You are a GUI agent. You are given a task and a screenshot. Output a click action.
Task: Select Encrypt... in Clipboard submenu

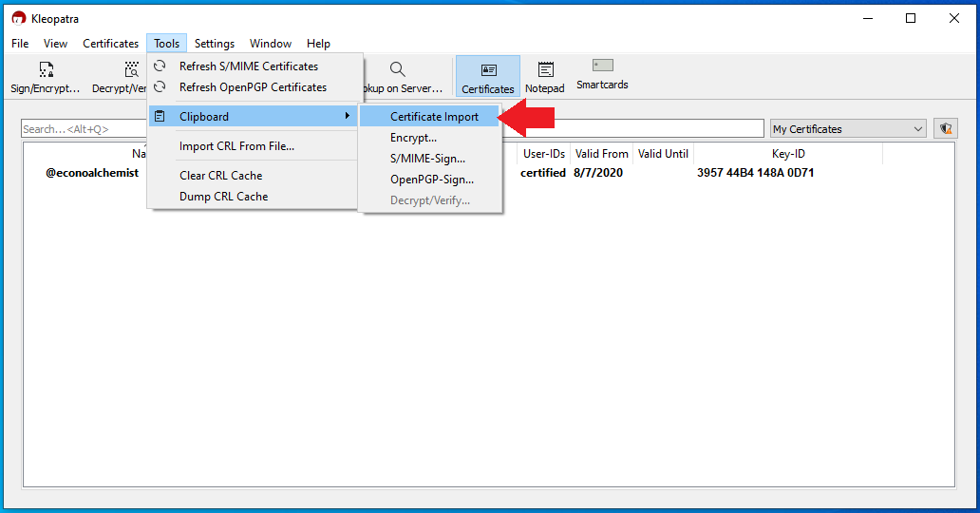429,138
